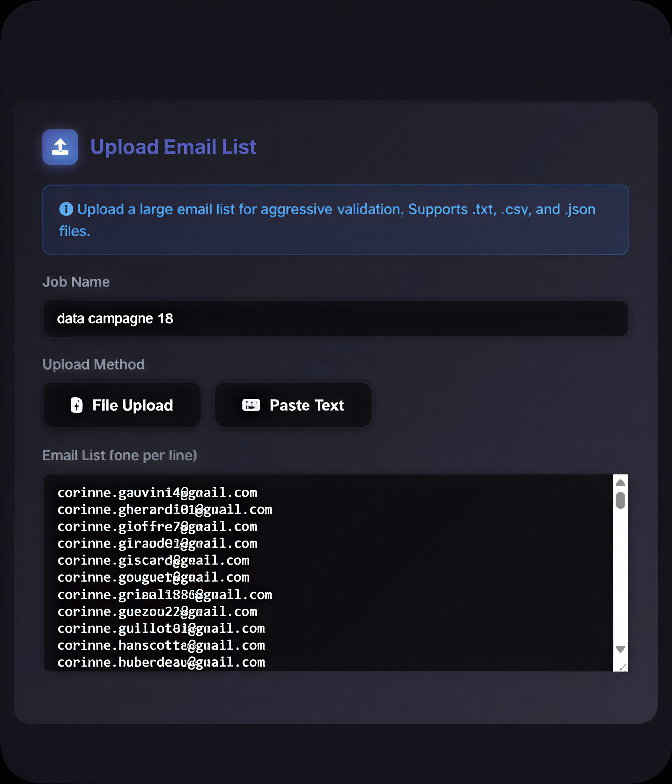Click the email list scroll up arrow

pyautogui.click(x=620, y=483)
